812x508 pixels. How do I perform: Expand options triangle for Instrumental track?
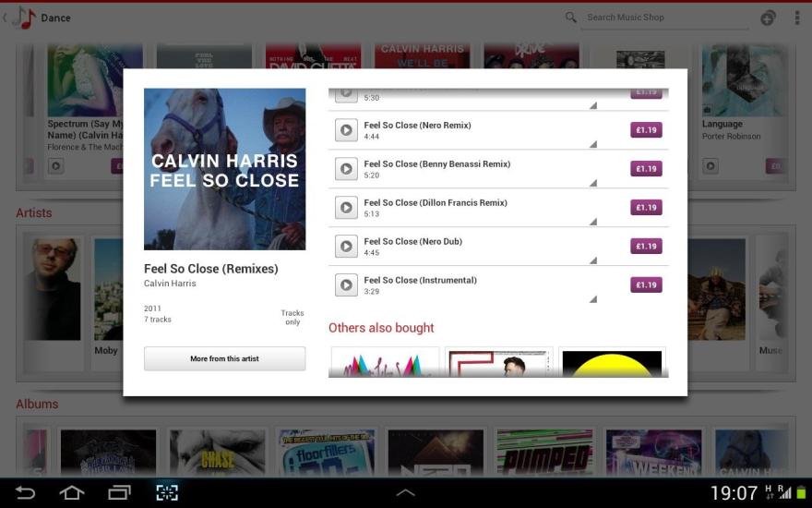(593, 299)
